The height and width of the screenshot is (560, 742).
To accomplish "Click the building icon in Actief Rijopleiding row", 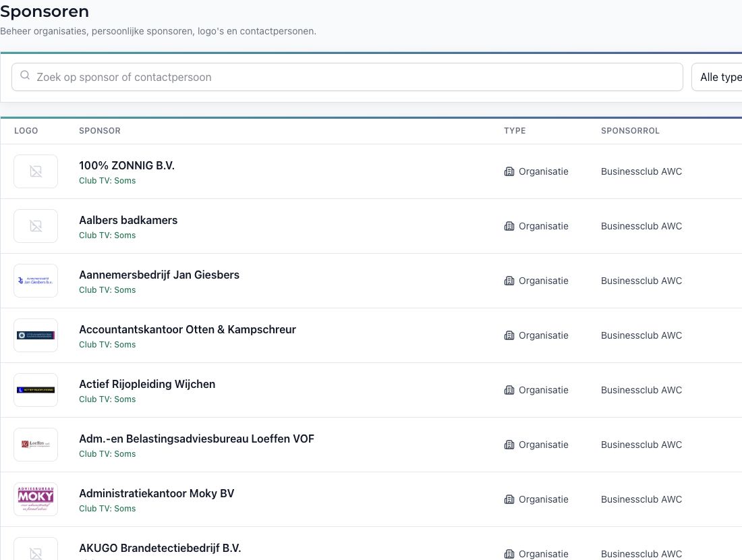I will pyautogui.click(x=509, y=390).
